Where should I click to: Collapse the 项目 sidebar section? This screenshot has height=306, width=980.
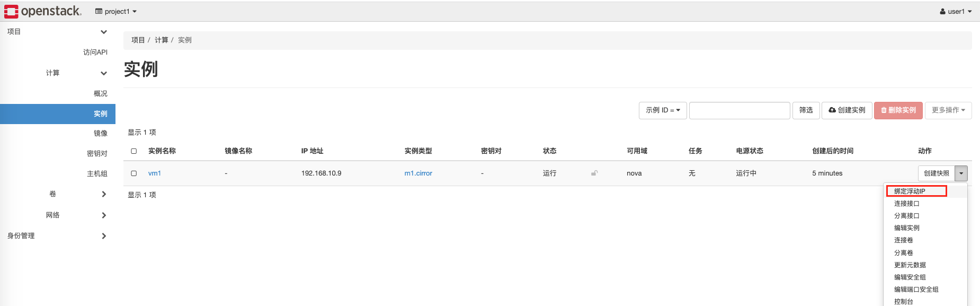point(57,32)
